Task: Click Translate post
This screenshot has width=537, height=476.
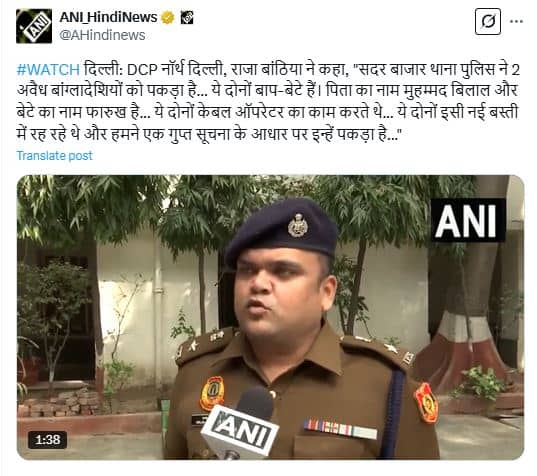Action: coord(54,155)
